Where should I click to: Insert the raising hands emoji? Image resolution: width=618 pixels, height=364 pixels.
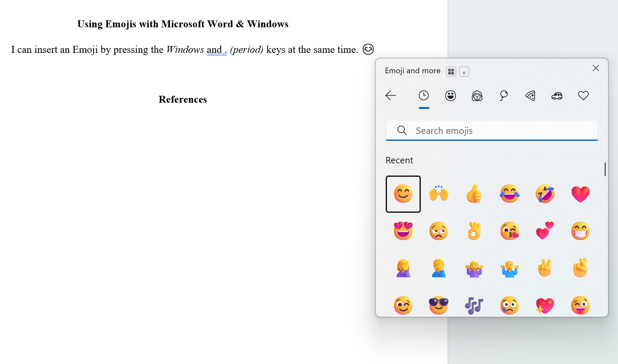[x=439, y=194]
